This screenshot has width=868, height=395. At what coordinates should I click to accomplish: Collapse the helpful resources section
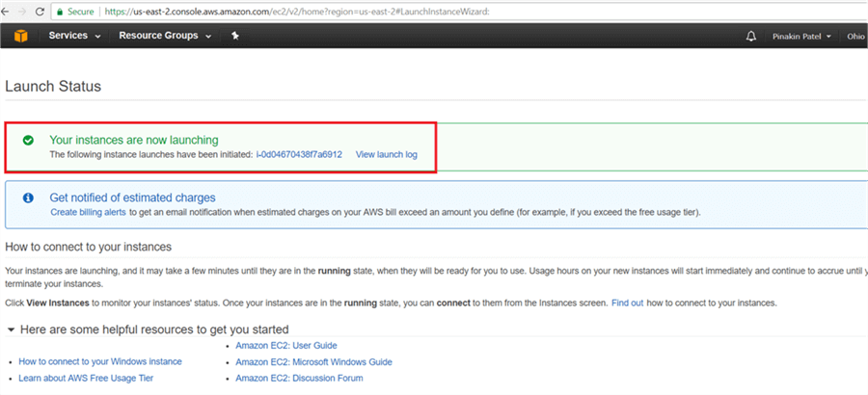click(x=11, y=329)
